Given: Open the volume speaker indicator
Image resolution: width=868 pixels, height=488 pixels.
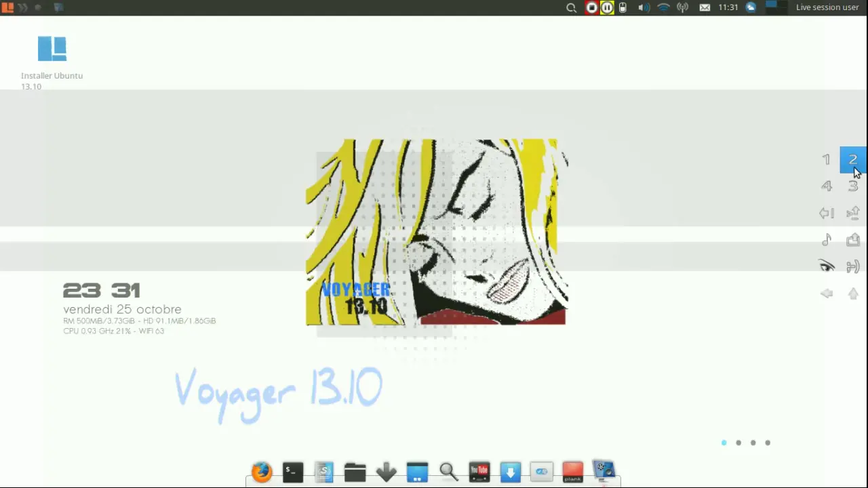Looking at the screenshot, I should 644,7.
